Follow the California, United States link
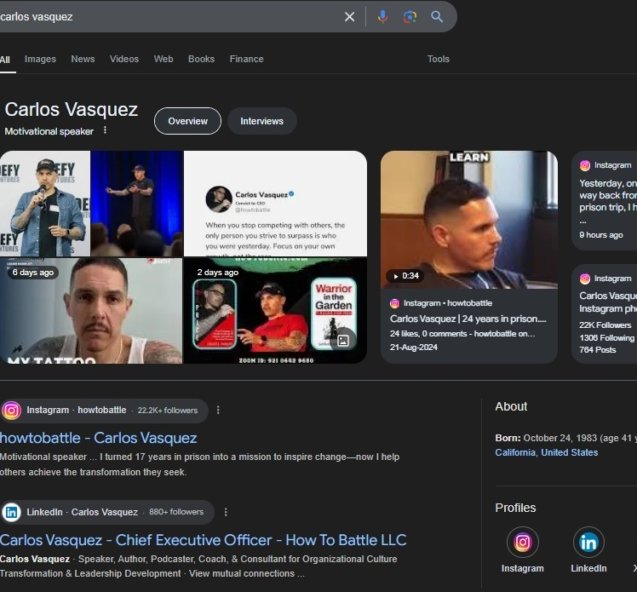This screenshot has width=637, height=592. [546, 452]
